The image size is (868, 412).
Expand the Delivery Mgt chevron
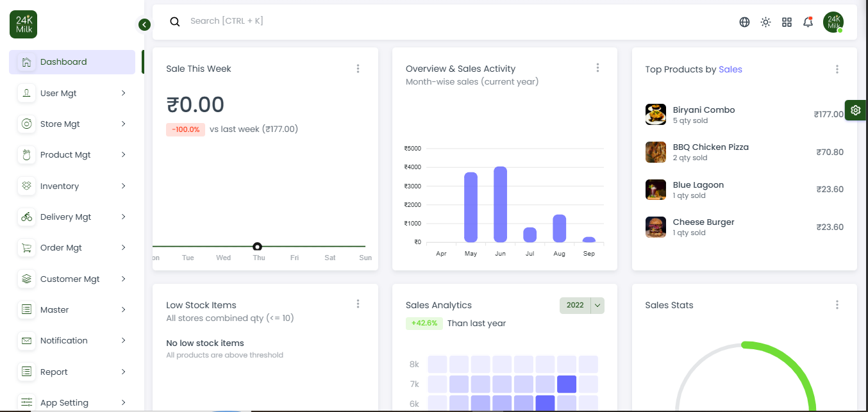[123, 217]
